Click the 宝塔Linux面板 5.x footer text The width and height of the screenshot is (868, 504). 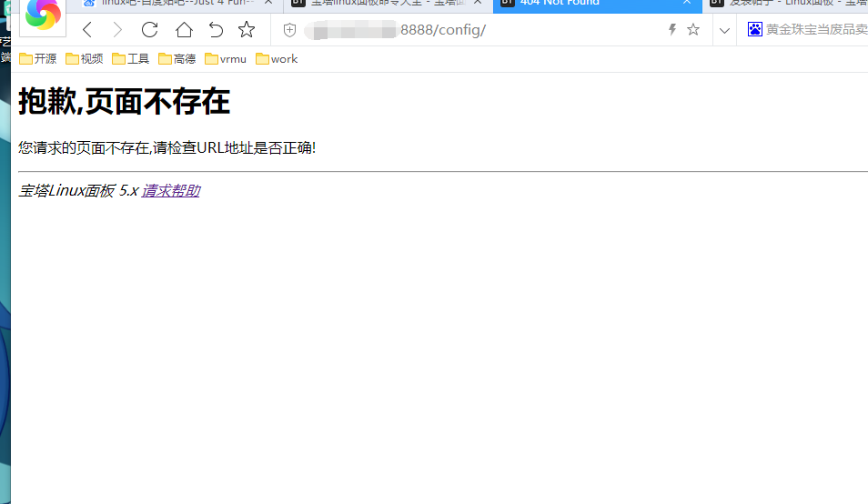[78, 190]
